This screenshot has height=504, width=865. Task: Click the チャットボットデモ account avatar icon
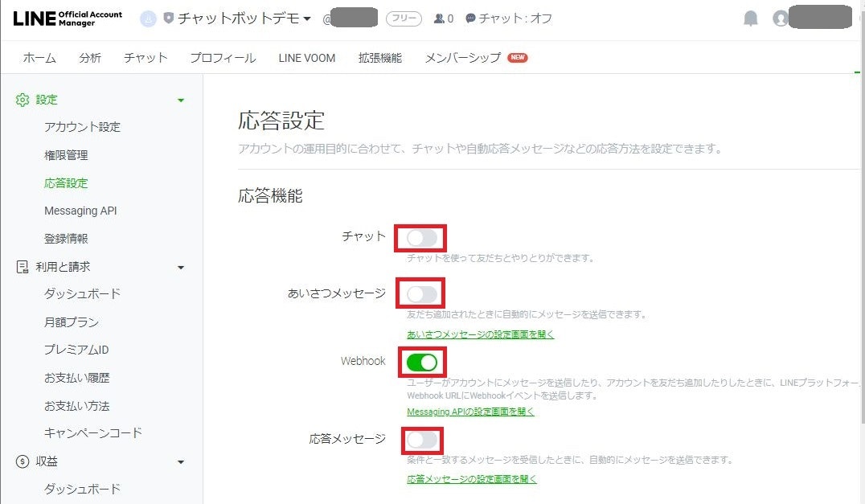pyautogui.click(x=148, y=18)
